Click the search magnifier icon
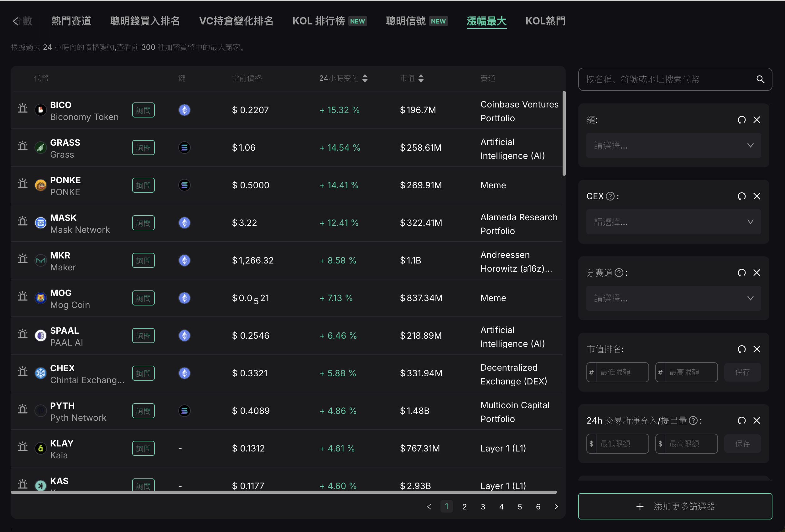 (760, 79)
